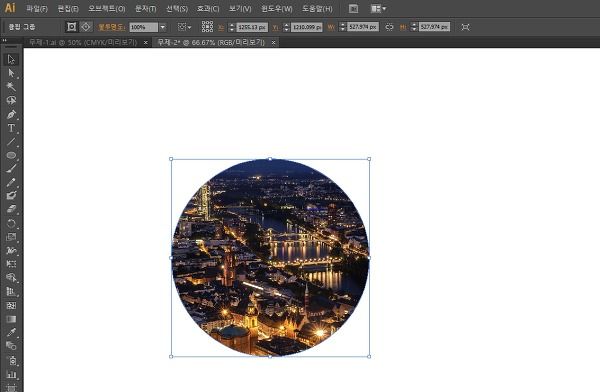Image resolution: width=600 pixels, height=392 pixels.
Task: Click the W width label link
Action: (331, 27)
